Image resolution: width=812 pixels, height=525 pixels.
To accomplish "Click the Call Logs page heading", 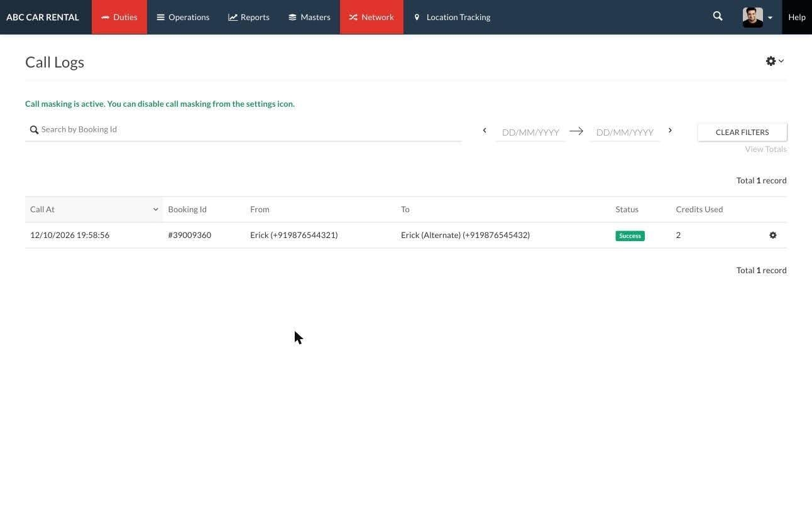I will click(55, 62).
